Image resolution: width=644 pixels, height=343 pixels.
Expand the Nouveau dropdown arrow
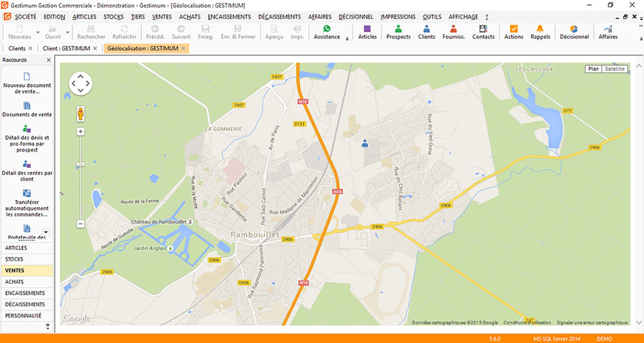click(x=38, y=32)
